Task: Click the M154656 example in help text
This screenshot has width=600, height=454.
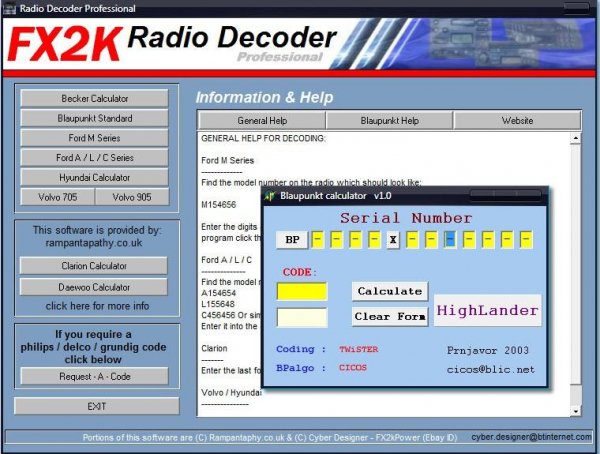Action: click(x=218, y=205)
